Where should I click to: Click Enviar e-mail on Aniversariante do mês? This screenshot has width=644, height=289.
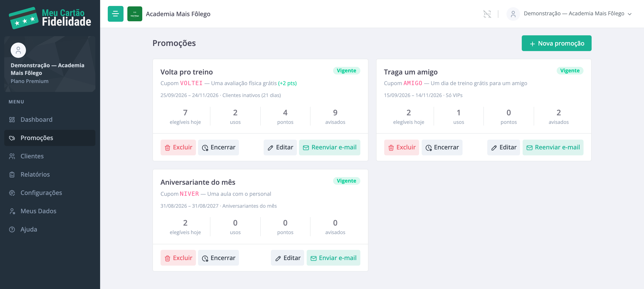coord(333,258)
